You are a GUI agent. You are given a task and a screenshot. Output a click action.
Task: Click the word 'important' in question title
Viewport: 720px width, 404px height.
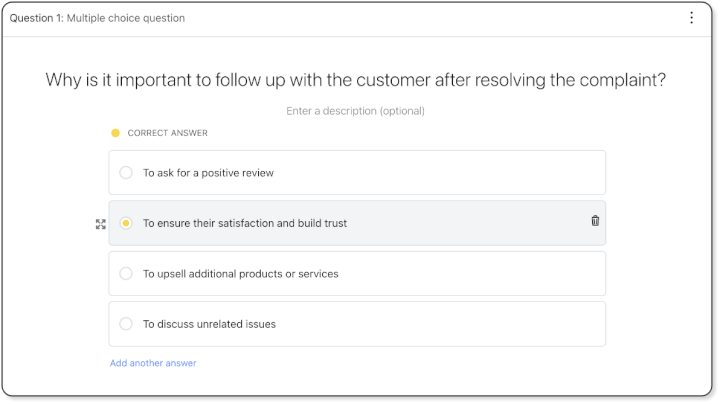[152, 80]
